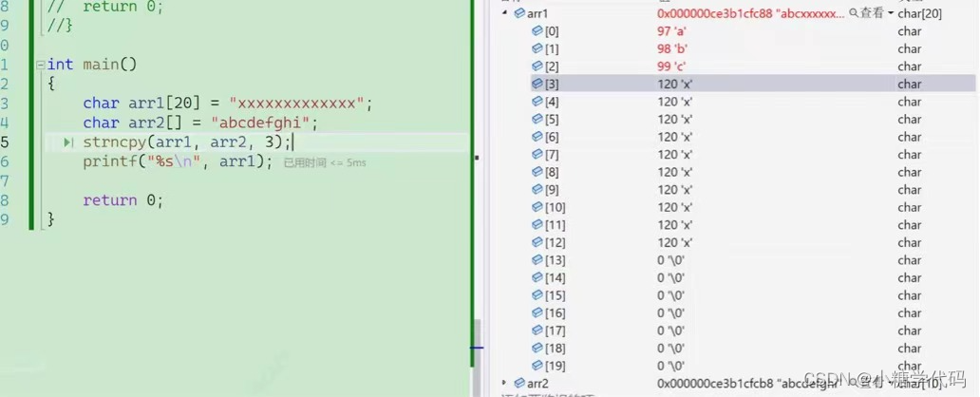This screenshot has width=980, height=397.
Task: Click the cube icon for element [4]
Action: coord(537,101)
